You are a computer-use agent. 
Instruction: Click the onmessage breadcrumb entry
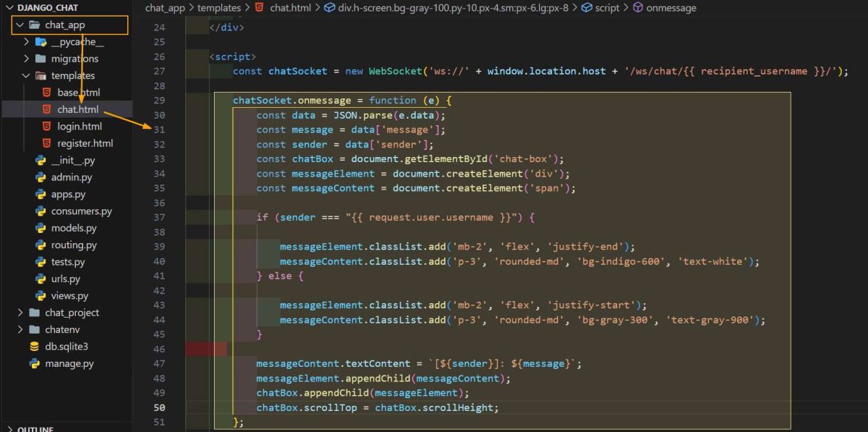pos(673,8)
